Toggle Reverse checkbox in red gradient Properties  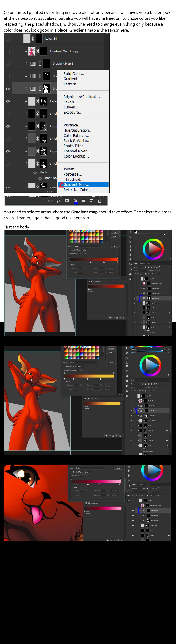coord(88,291)
